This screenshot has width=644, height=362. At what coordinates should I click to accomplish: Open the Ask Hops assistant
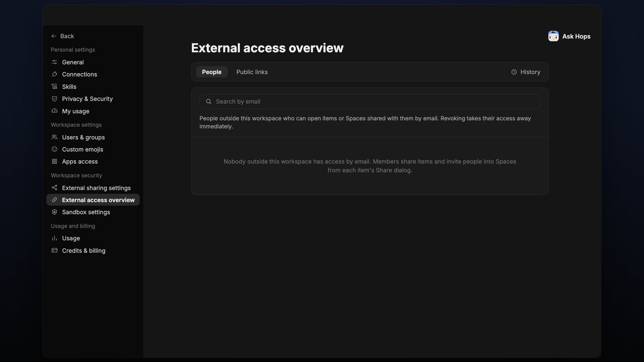pos(569,36)
